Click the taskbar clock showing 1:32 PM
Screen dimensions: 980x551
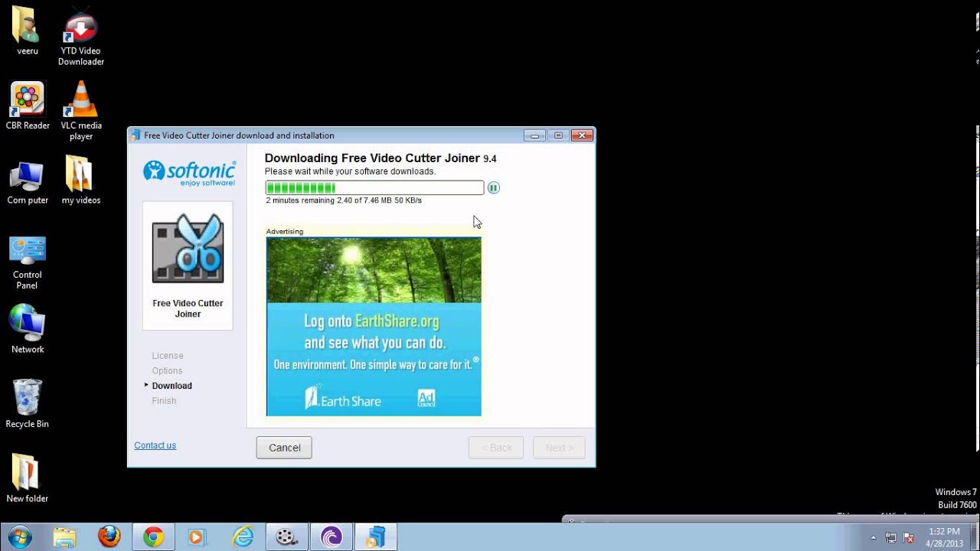point(944,537)
